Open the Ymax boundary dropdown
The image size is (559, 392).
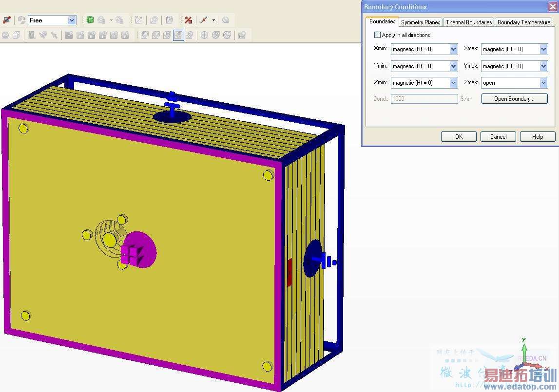(543, 66)
